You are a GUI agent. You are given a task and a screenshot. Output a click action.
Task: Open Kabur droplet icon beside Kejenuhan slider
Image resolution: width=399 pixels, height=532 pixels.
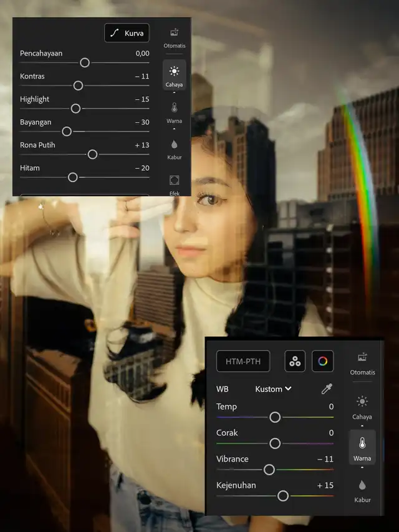pos(362,490)
